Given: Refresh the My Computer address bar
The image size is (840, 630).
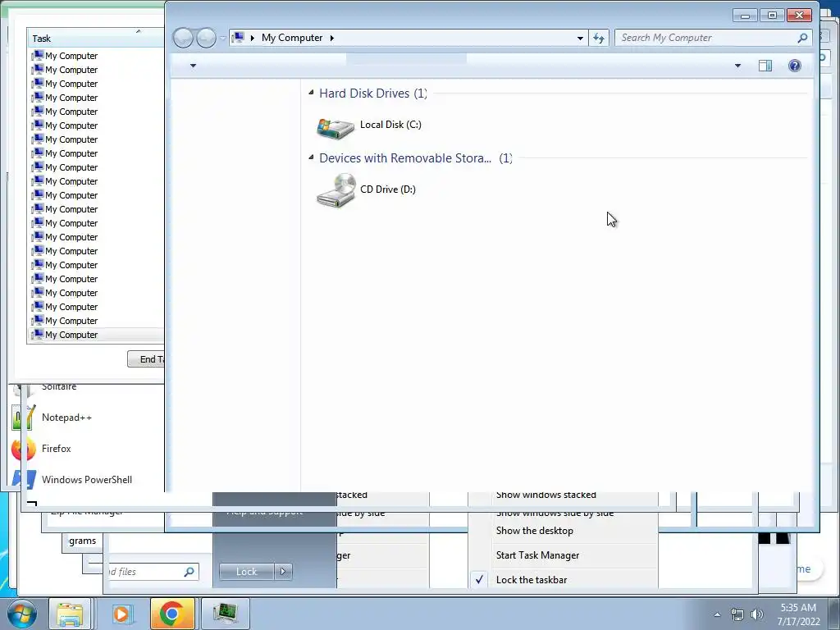Looking at the screenshot, I should click(598, 38).
